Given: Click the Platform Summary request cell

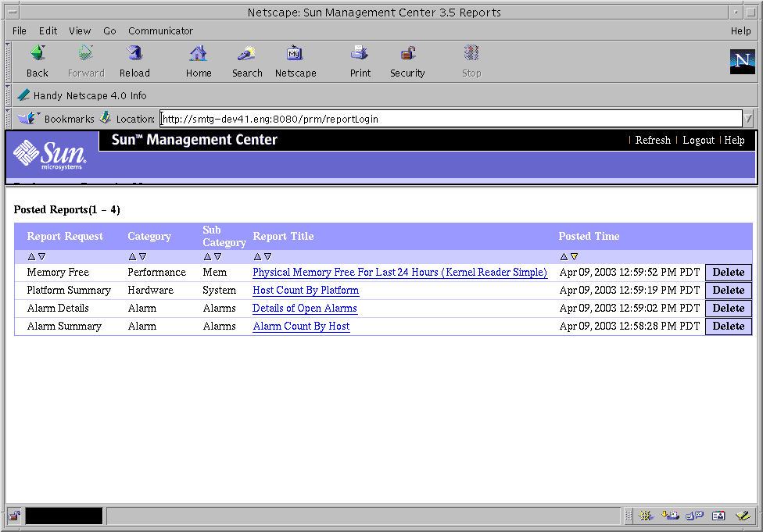Looking at the screenshot, I should pos(69,291).
